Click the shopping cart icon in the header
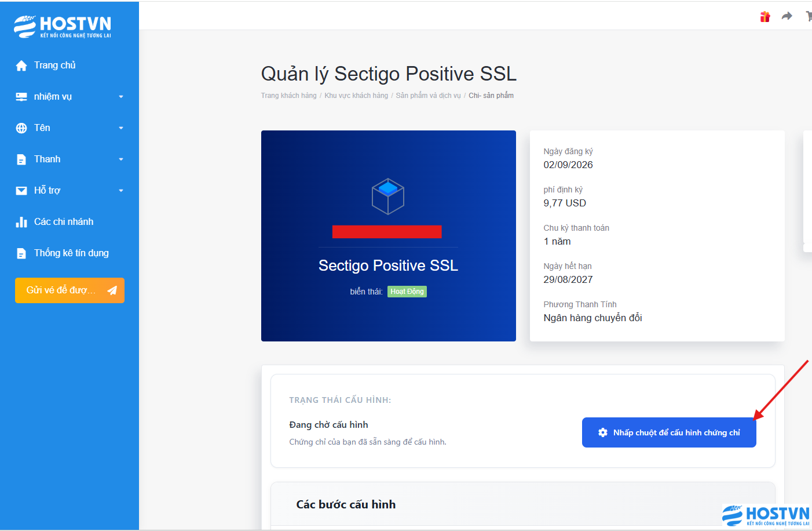 pos(809,16)
